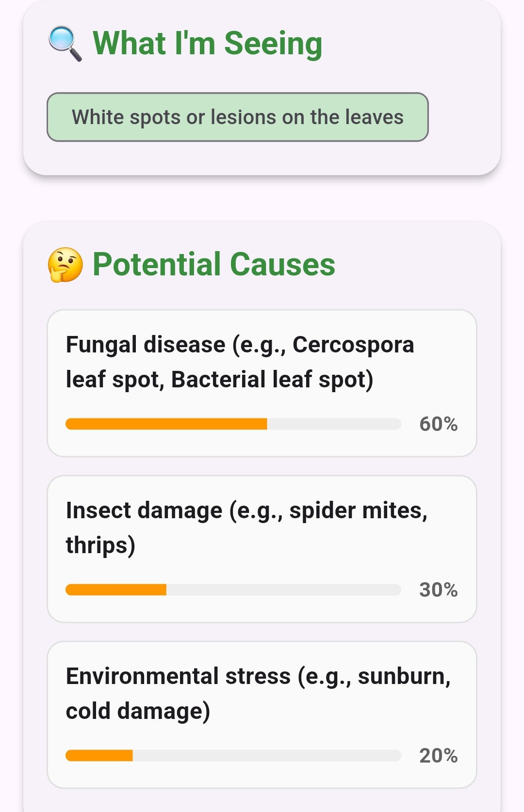Click the unfilled part of the 20% bar
Screen dimensions: 524x812
click(x=267, y=755)
